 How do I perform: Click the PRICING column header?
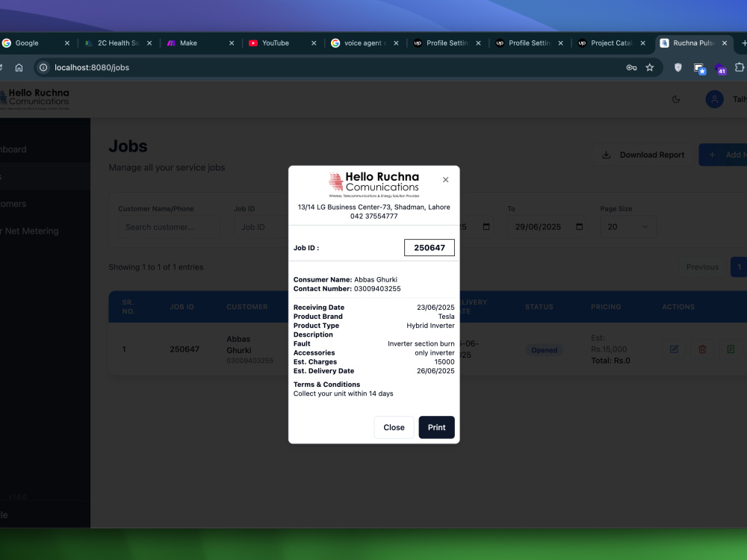click(x=606, y=307)
